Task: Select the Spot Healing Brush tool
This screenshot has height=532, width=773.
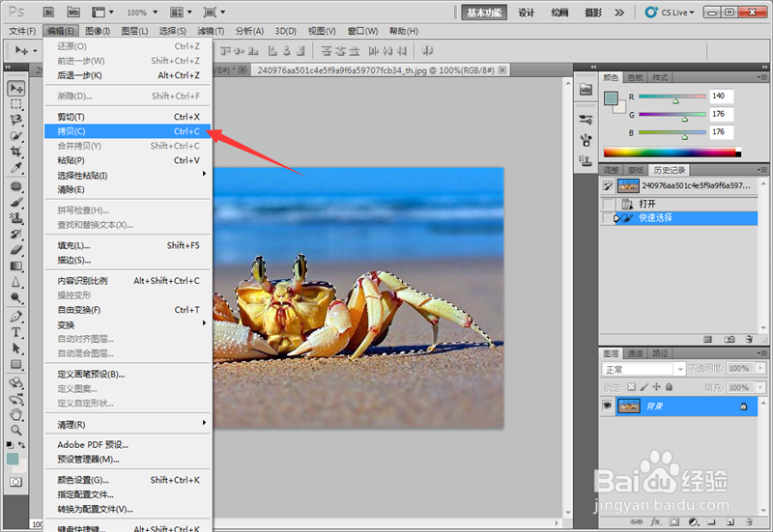Action: (x=16, y=186)
